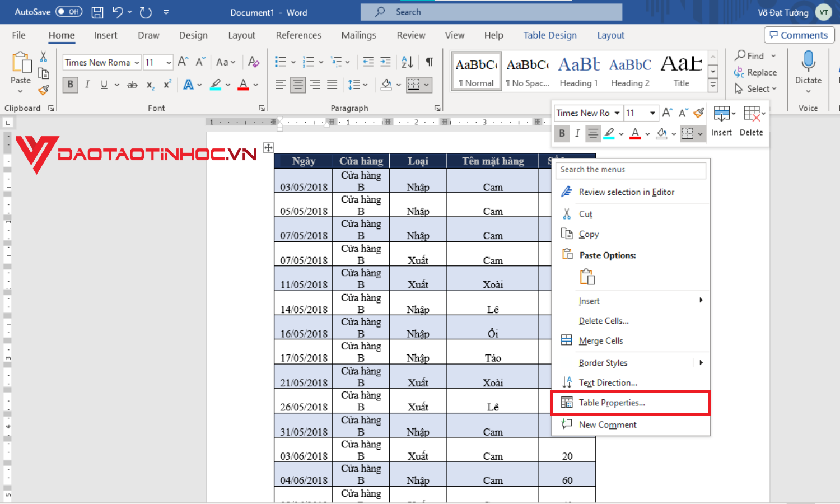Click inside the Search box at the top

(491, 11)
